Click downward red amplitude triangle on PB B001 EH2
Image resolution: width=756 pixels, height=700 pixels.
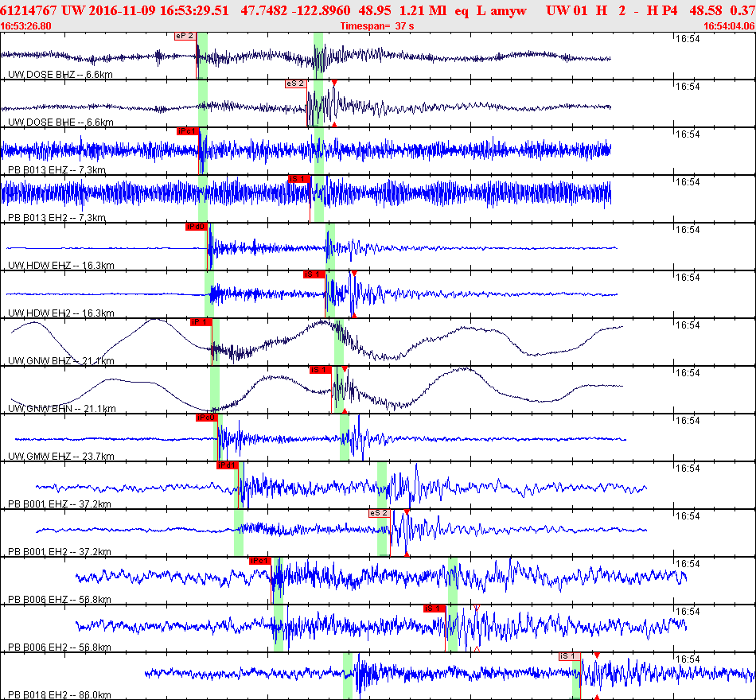[x=407, y=512]
